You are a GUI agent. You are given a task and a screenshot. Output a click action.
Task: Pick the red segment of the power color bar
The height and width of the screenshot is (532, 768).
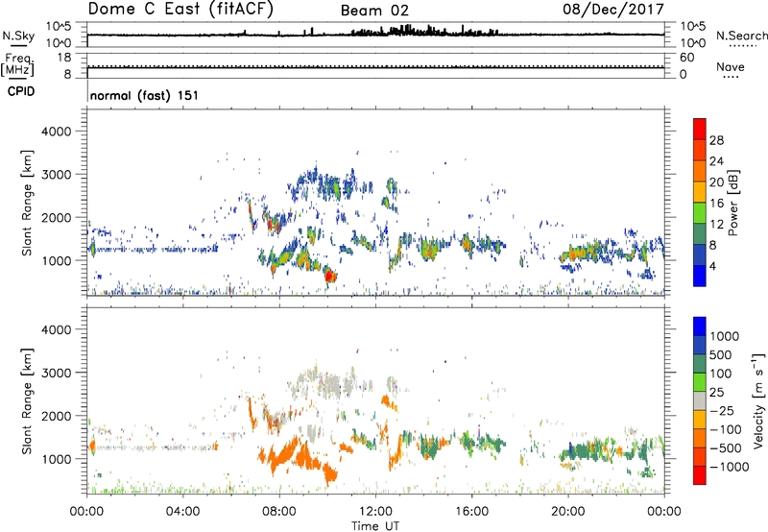700,129
